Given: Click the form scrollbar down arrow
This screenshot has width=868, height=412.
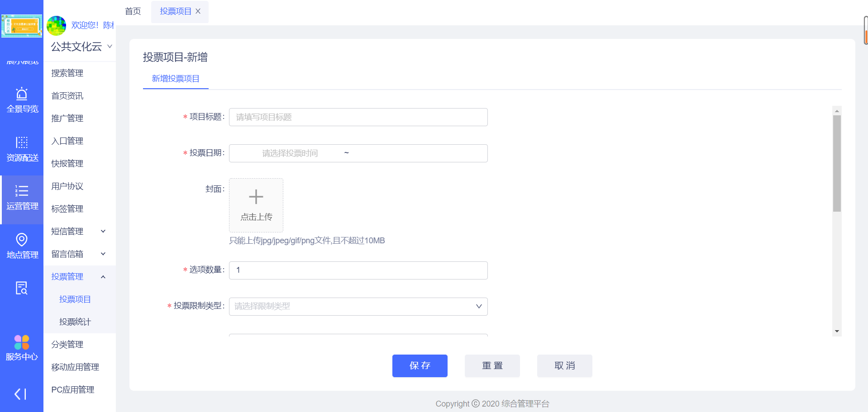Looking at the screenshot, I should tap(837, 331).
